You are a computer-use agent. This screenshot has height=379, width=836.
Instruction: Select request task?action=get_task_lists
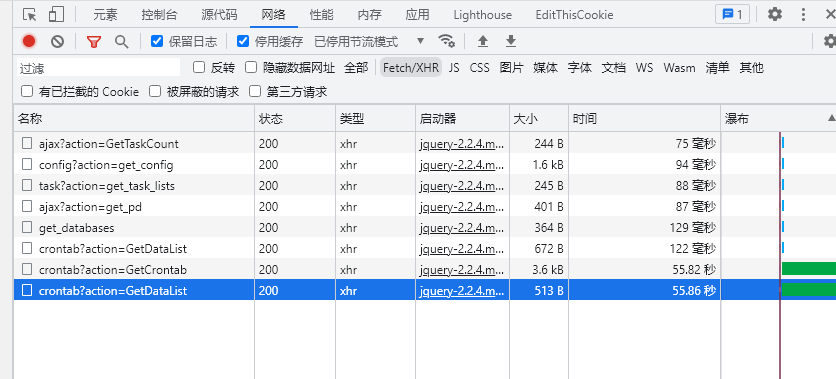(x=107, y=186)
